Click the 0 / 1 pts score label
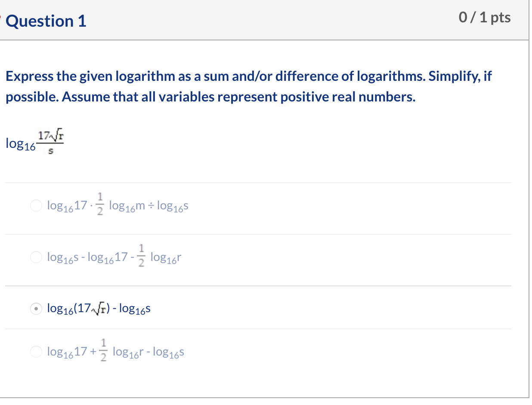532x405 pixels. (485, 17)
